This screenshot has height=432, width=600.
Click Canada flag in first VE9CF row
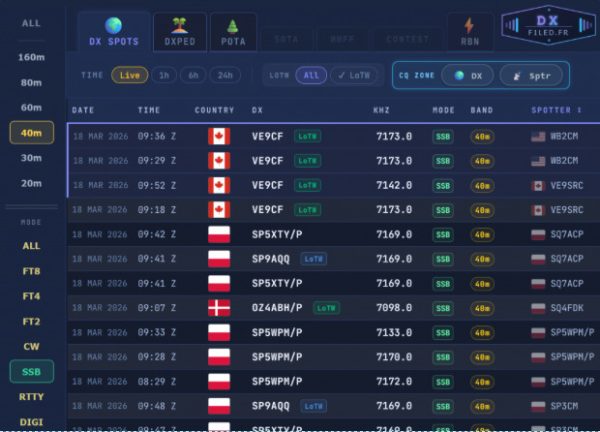pyautogui.click(x=218, y=136)
